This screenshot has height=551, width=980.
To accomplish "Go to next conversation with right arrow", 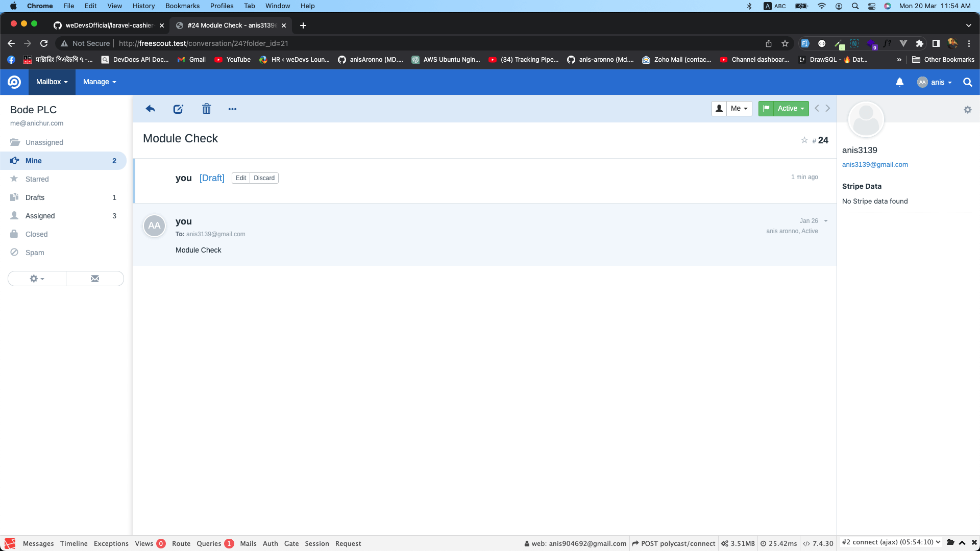I will (x=827, y=108).
